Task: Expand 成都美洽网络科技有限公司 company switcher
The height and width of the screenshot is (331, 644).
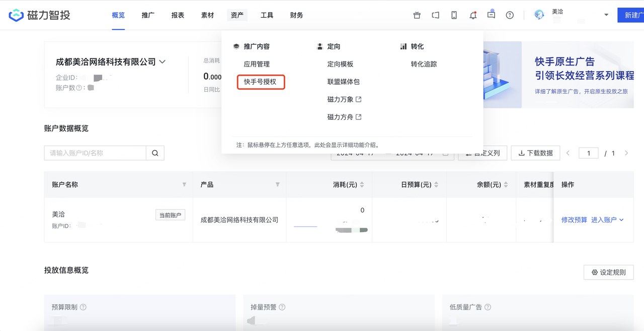Action: point(163,62)
